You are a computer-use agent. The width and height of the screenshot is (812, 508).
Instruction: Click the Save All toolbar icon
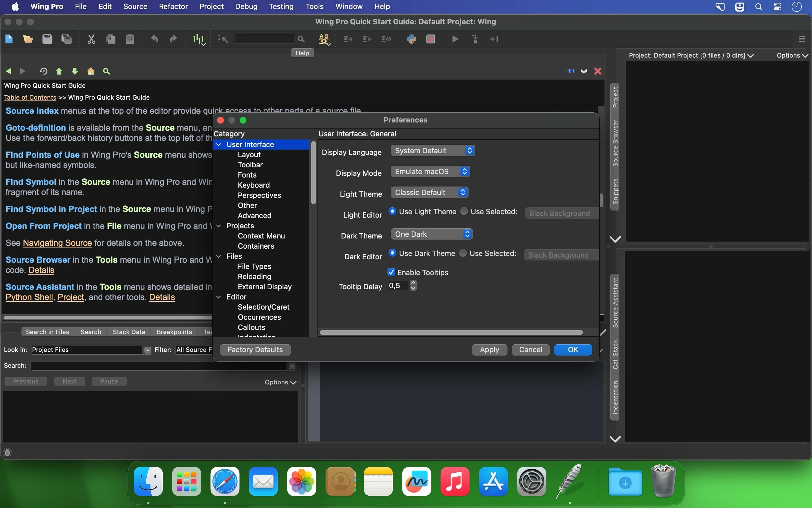tap(67, 39)
